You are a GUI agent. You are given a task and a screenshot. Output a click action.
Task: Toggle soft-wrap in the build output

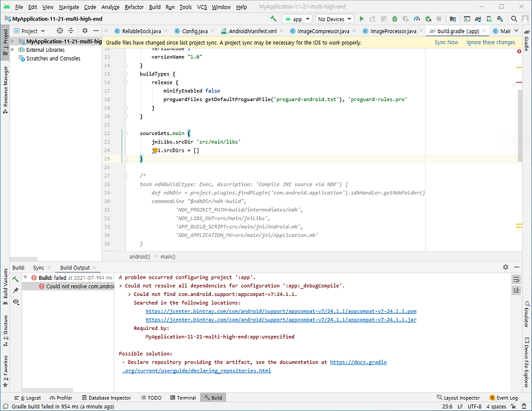pos(515,280)
